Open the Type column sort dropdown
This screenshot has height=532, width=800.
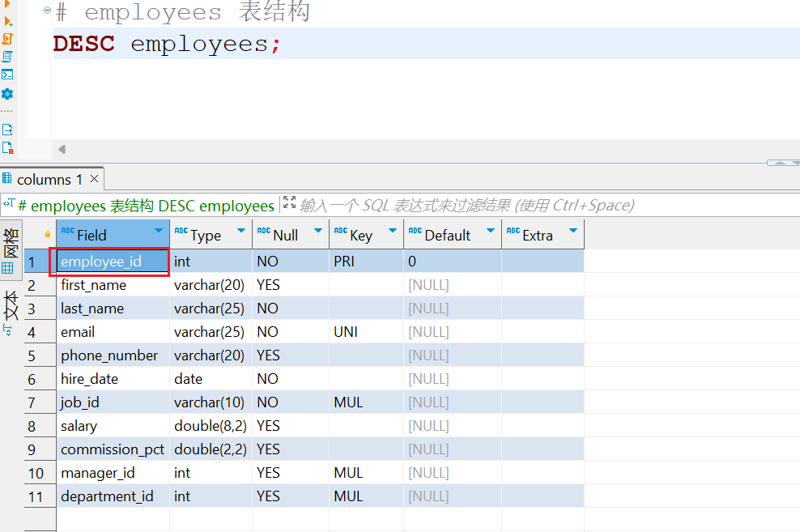click(x=240, y=232)
